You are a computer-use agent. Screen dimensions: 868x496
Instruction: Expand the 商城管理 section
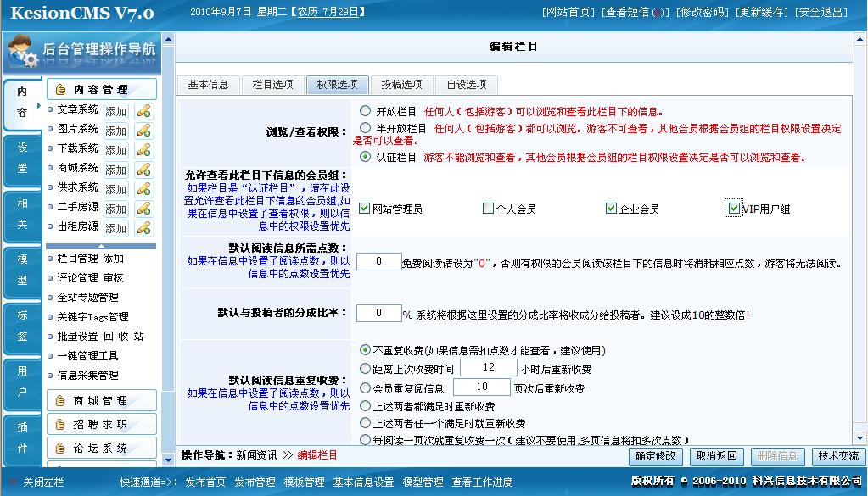(x=102, y=401)
